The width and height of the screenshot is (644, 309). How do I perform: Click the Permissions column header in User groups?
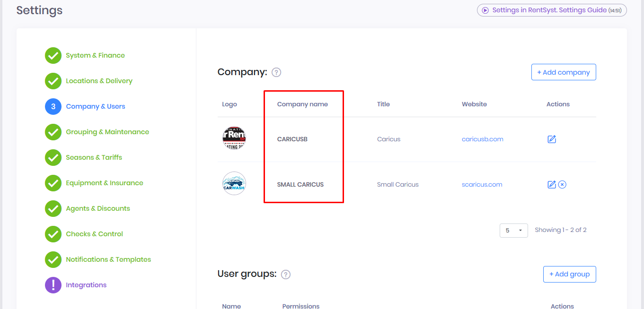pyautogui.click(x=301, y=306)
